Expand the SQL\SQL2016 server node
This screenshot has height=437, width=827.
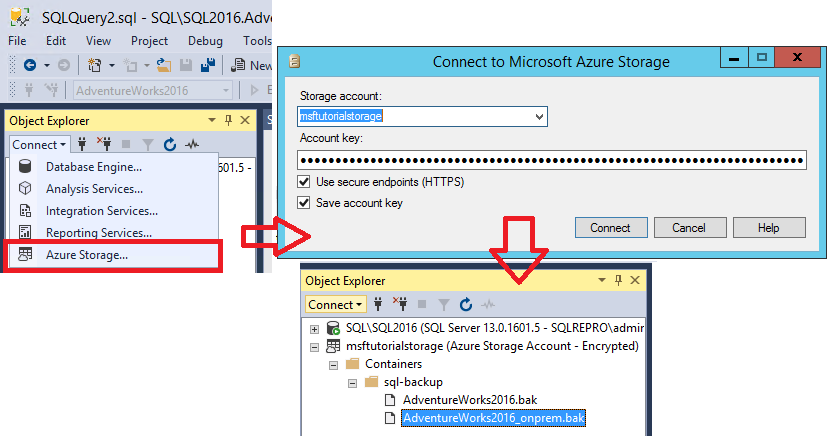point(314,329)
